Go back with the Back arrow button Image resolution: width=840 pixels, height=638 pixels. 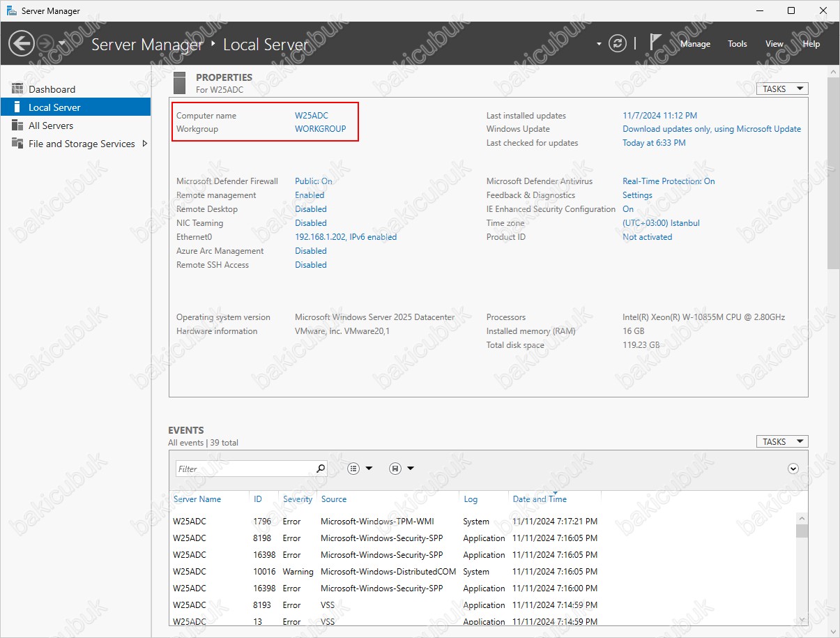[x=21, y=43]
